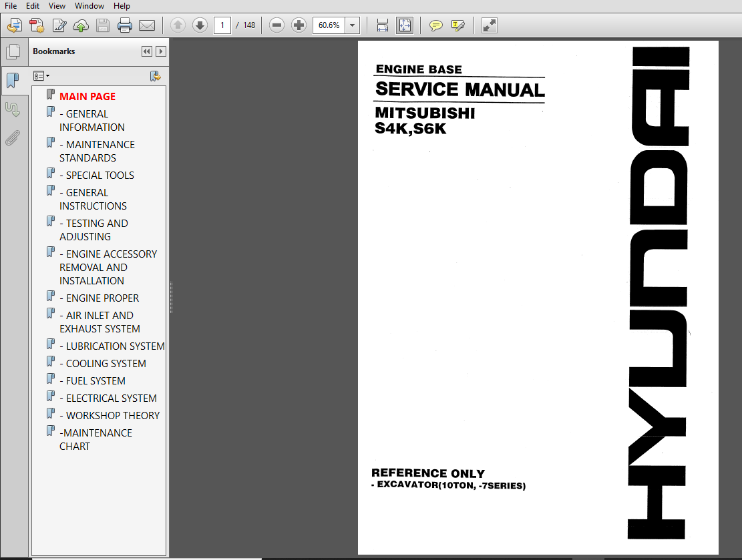
Task: Click the single right arrow in the Bookmarks header
Action: (161, 51)
